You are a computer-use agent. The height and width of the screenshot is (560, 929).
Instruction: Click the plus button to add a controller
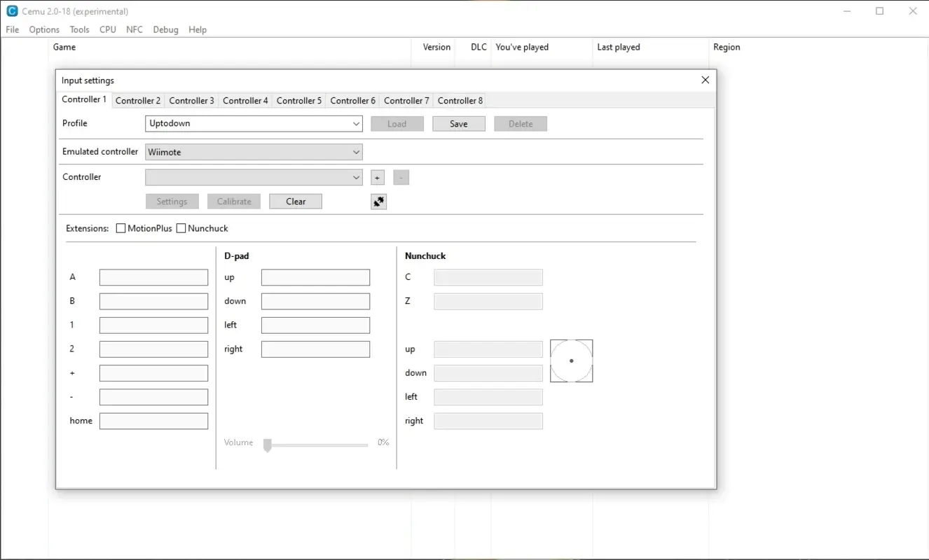(x=378, y=178)
